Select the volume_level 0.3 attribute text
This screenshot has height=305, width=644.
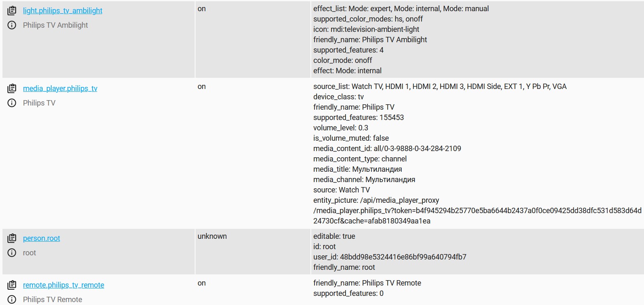pyautogui.click(x=340, y=127)
